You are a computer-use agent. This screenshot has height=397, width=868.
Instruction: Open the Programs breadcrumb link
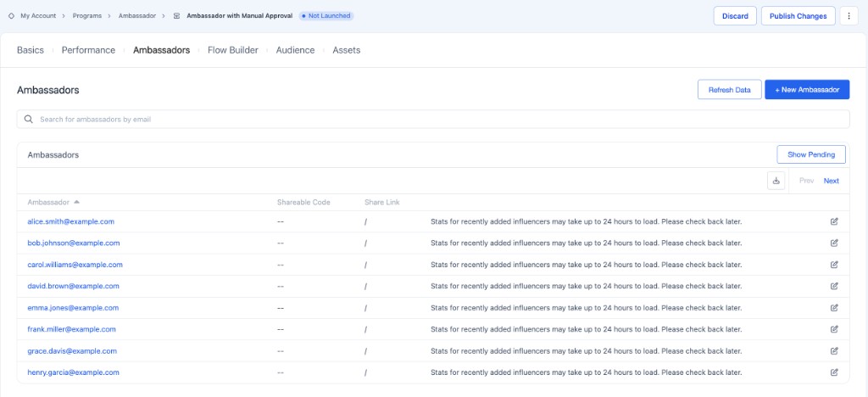tap(87, 16)
